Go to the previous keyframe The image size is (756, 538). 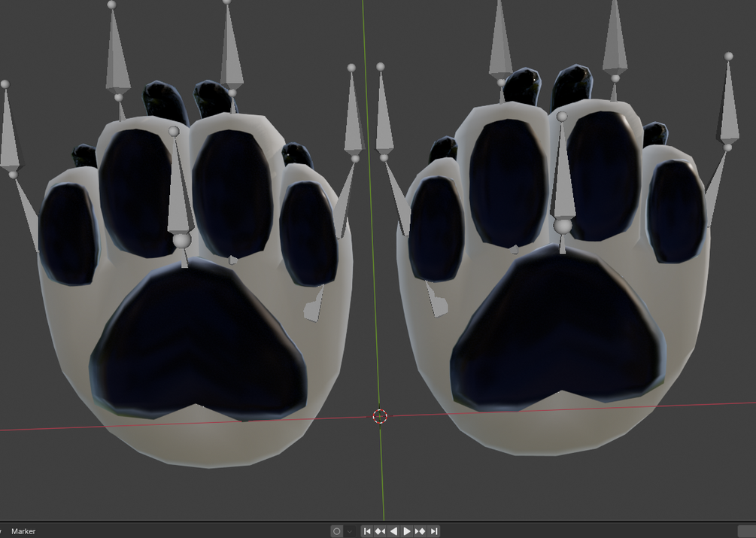pyautogui.click(x=380, y=531)
